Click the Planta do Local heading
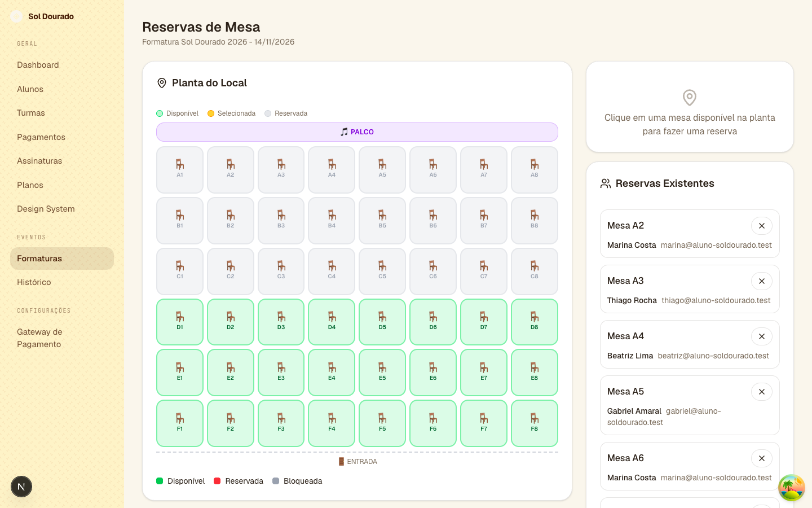The height and width of the screenshot is (508, 812). [209, 83]
